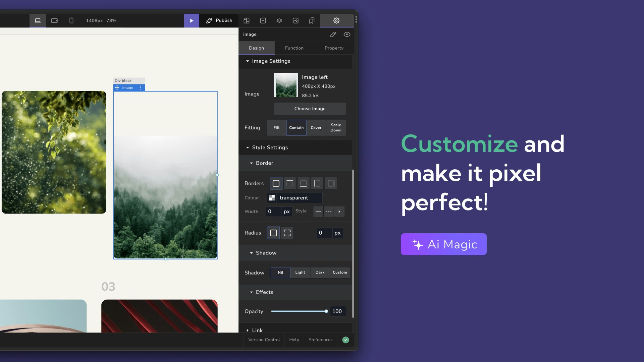Select top border icon
Viewport: 644px width, 362px height.
tap(290, 183)
